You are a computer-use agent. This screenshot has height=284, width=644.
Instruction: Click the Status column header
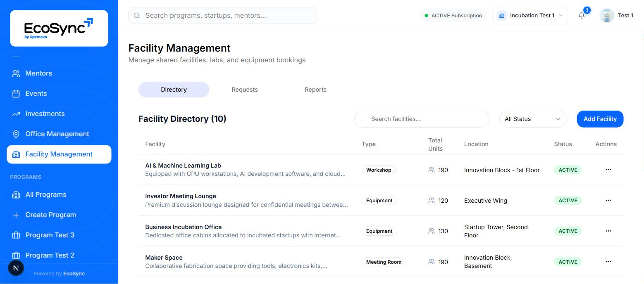pyautogui.click(x=563, y=144)
